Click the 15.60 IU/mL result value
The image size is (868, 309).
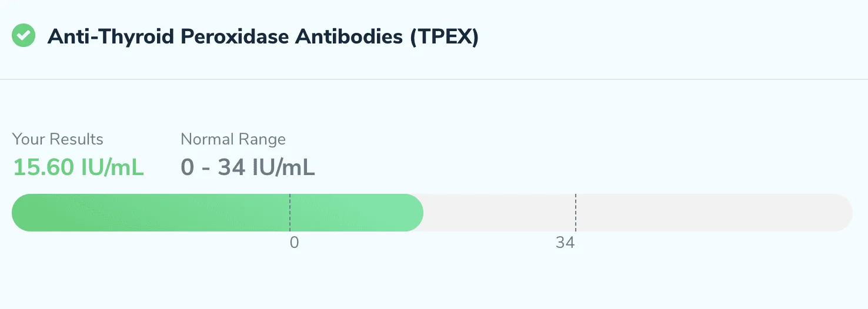tap(78, 167)
